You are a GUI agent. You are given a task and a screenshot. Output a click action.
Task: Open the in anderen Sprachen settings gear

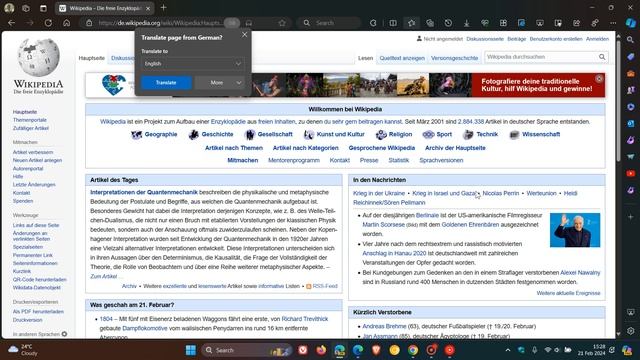pos(64,334)
